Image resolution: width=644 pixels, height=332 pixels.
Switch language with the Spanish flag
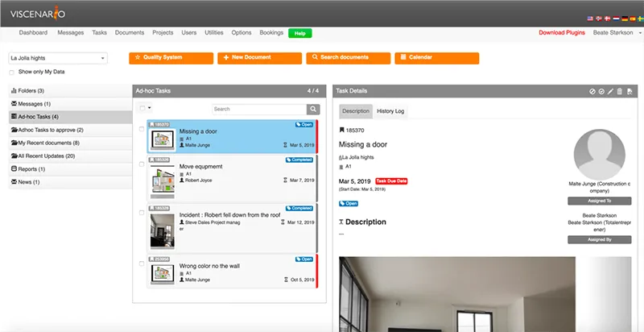[x=633, y=19]
